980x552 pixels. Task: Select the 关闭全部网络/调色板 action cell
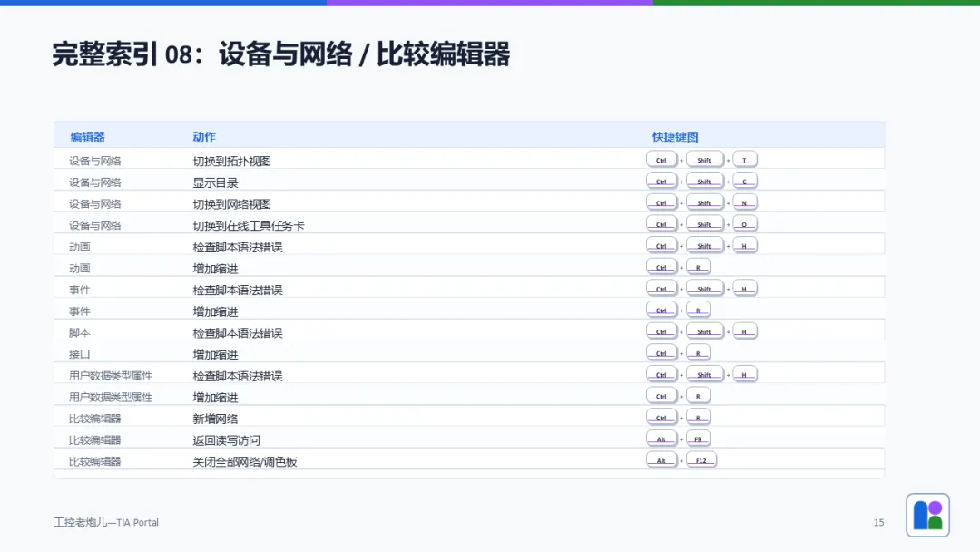(245, 461)
